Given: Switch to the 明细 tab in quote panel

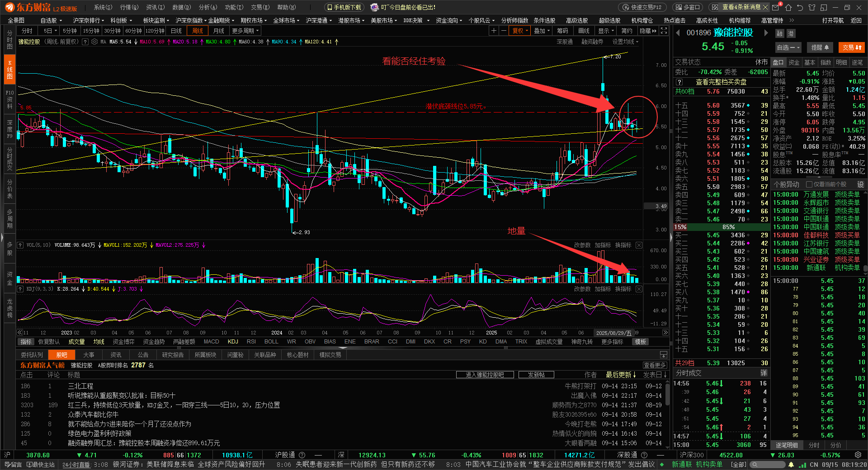Looking at the screenshot, I should pos(841,62).
